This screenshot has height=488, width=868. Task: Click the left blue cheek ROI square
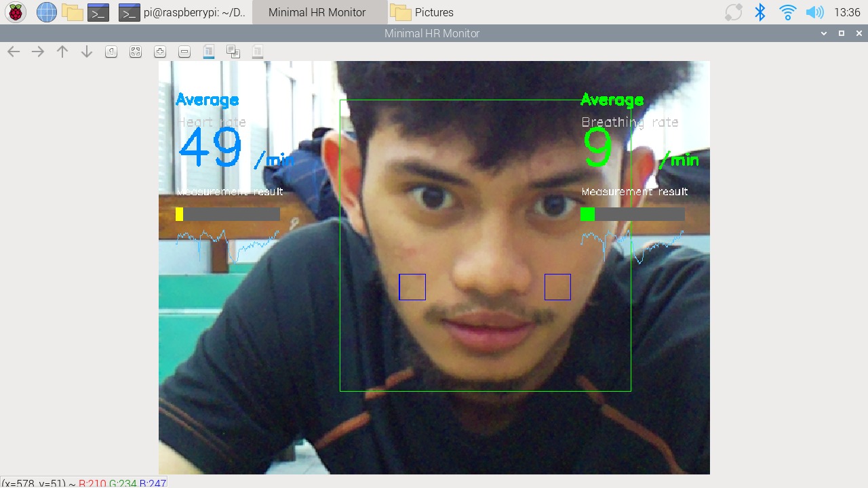pos(412,287)
